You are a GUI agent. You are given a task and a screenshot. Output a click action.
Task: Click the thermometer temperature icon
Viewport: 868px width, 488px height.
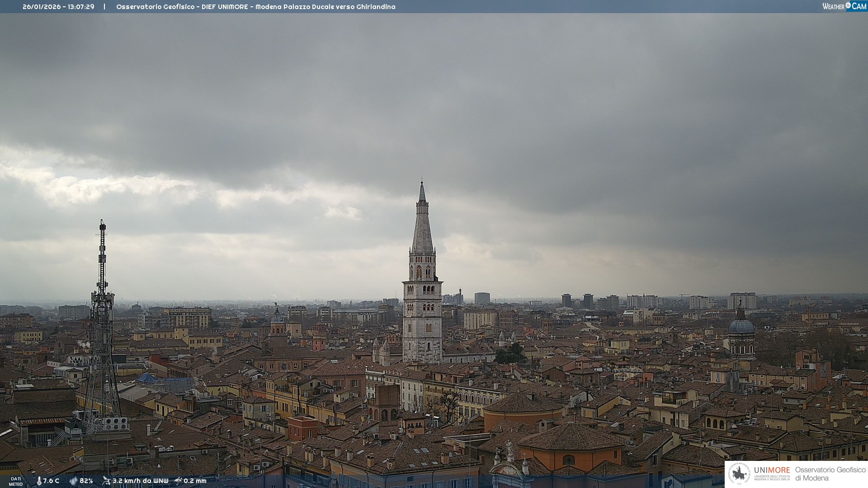coord(39,481)
